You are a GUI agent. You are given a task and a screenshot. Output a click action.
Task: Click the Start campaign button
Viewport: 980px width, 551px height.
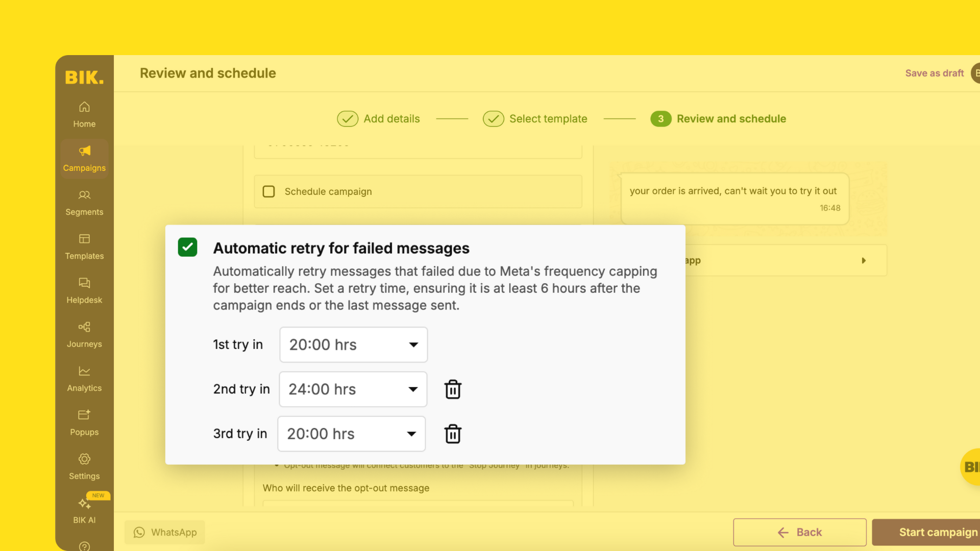tap(939, 532)
